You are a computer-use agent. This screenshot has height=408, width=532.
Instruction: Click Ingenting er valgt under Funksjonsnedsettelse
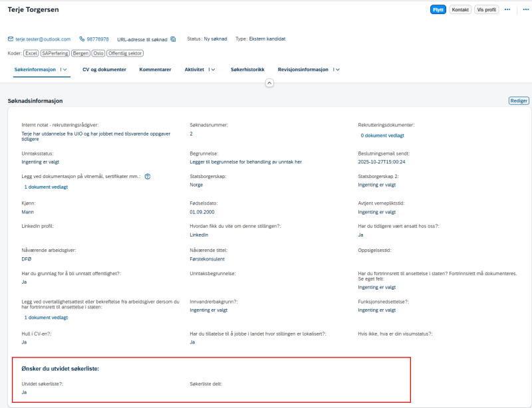coord(376,310)
